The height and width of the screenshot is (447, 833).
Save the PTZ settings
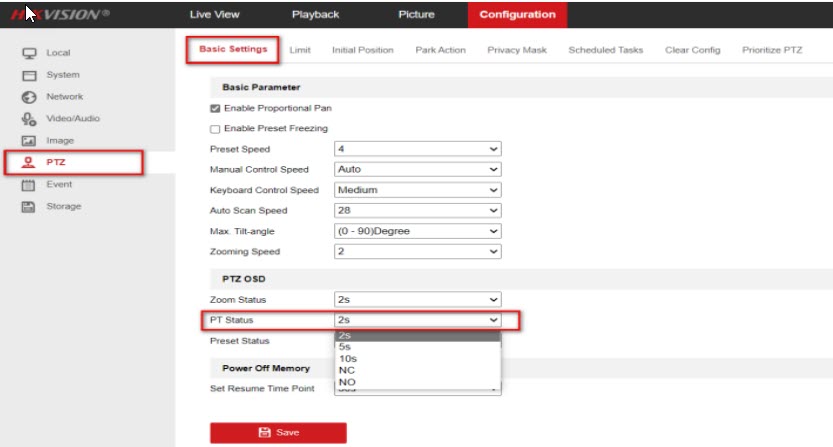tap(278, 432)
